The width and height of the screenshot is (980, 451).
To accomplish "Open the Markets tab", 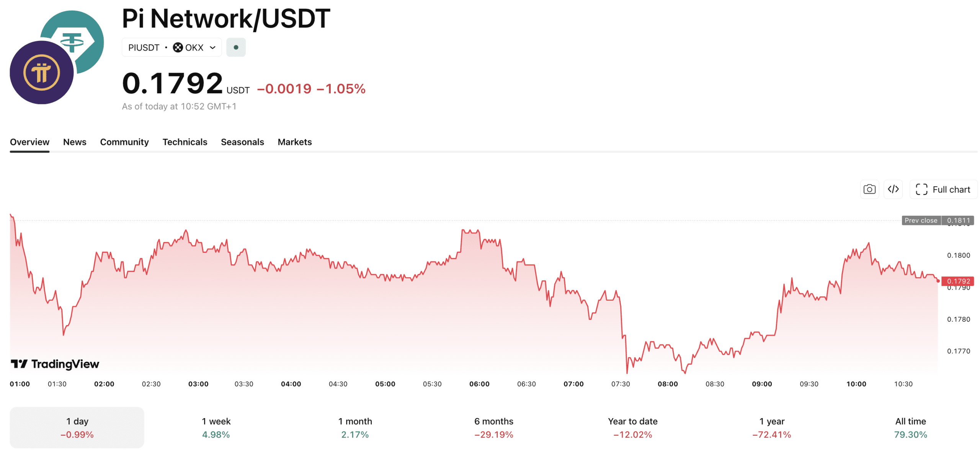I will pyautogui.click(x=295, y=142).
